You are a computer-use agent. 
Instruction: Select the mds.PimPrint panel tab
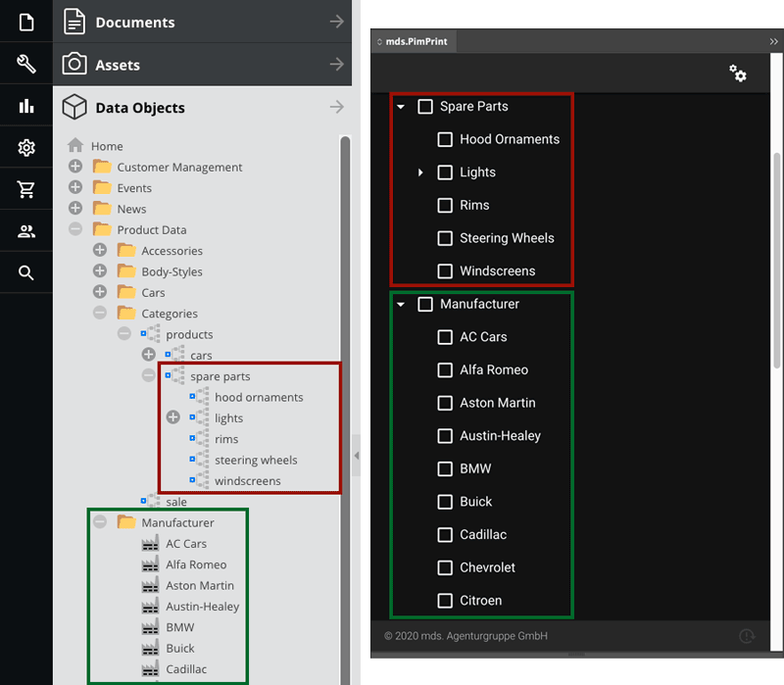coord(413,41)
